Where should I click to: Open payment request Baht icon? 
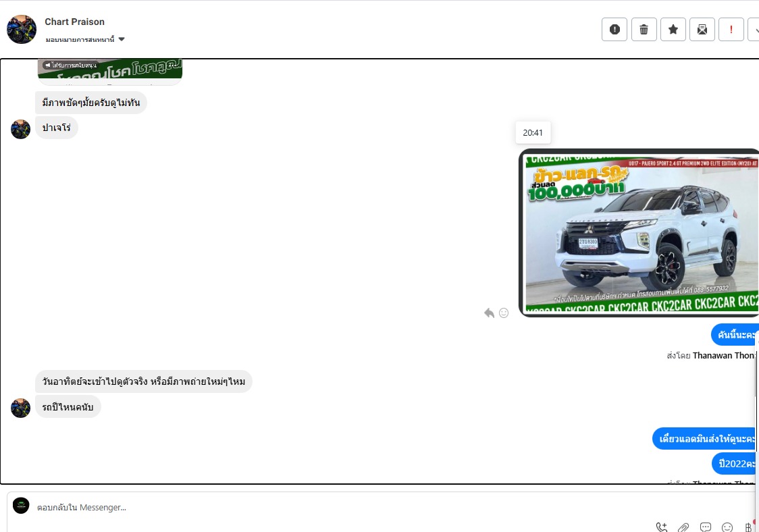[x=748, y=527]
